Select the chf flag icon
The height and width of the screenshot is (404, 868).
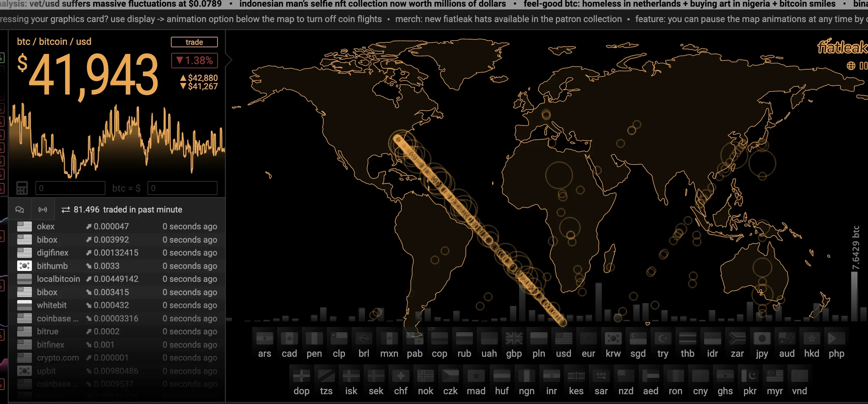tap(401, 376)
